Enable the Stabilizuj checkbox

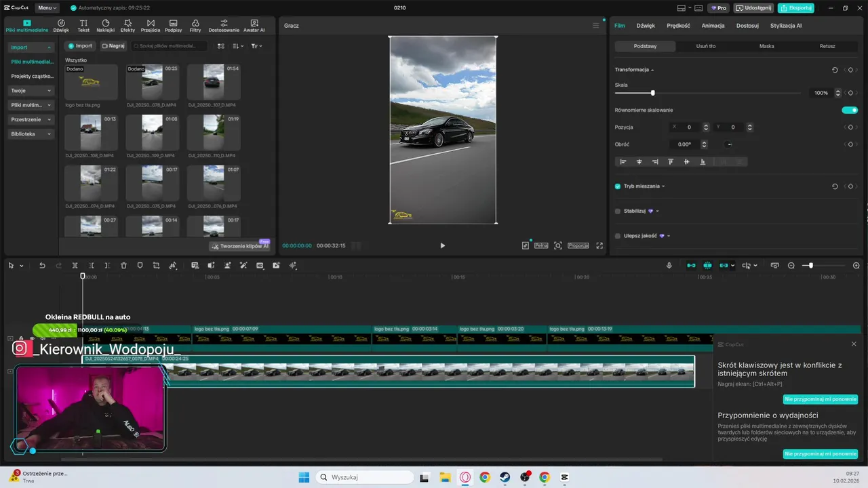618,211
